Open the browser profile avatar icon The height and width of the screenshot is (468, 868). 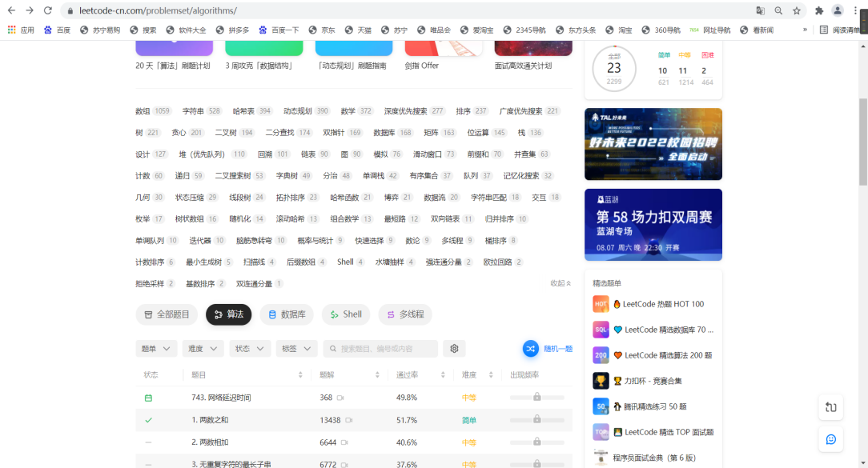[x=838, y=10]
